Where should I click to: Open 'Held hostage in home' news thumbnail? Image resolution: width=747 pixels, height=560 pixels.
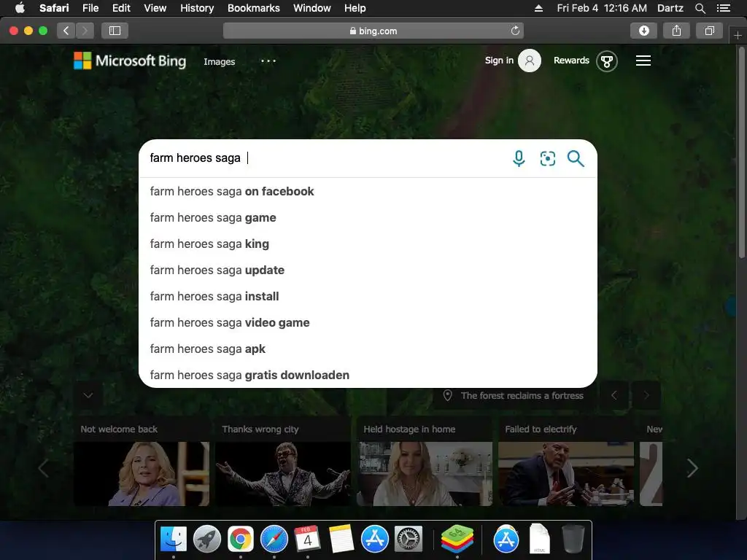click(x=425, y=474)
